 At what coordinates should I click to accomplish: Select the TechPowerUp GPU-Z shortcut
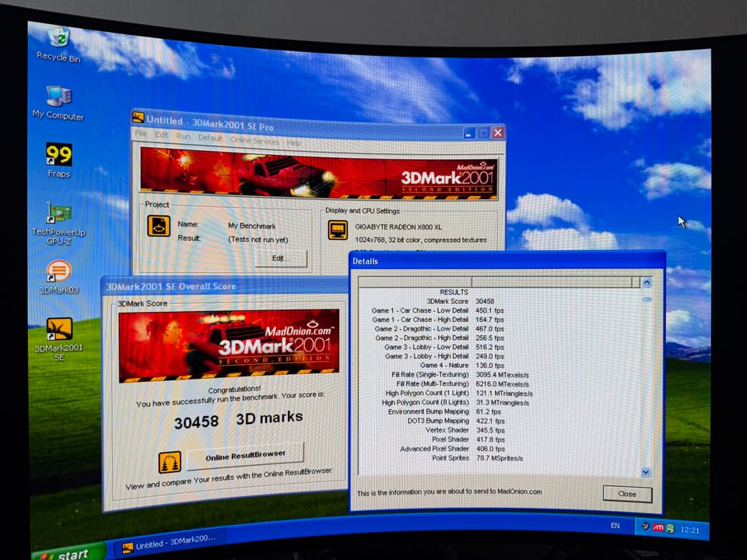[58, 223]
